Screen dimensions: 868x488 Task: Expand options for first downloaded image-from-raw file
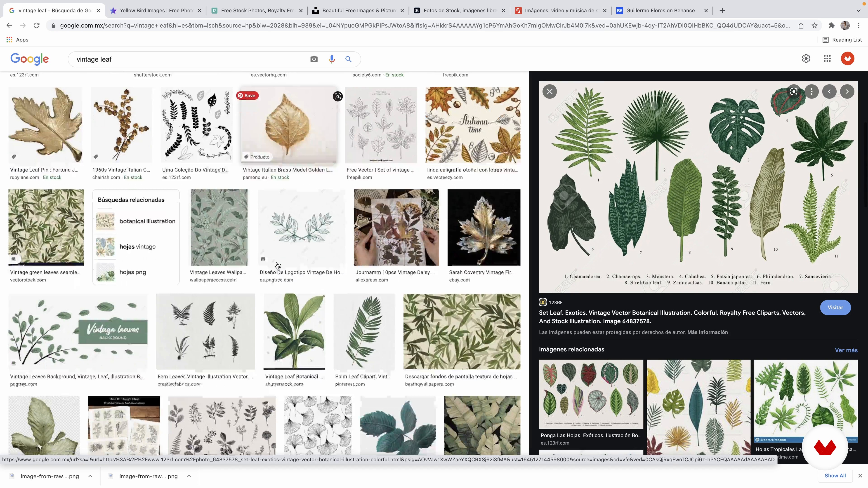[90, 476]
